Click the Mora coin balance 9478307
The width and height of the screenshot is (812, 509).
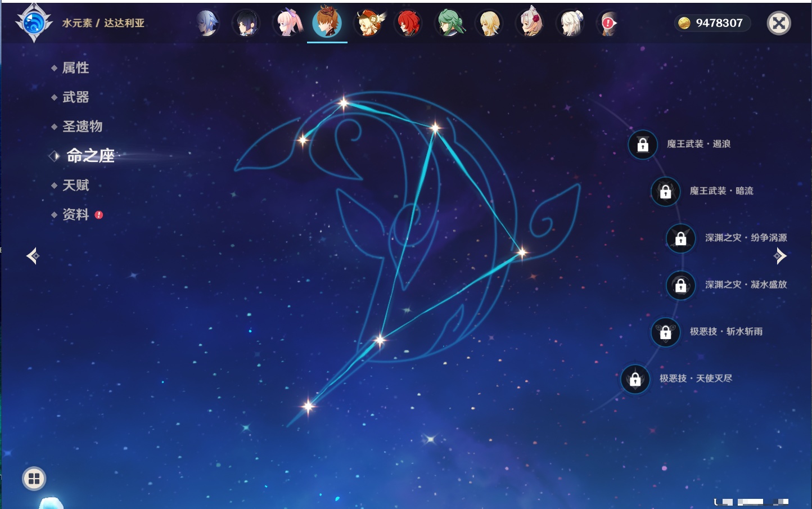pos(712,23)
